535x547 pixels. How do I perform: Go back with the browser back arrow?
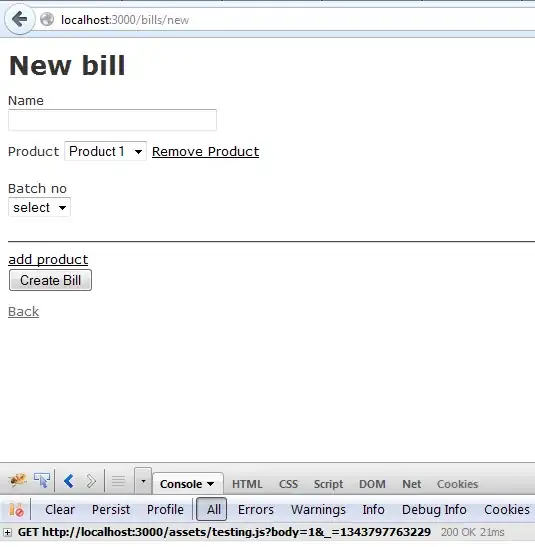pyautogui.click(x=20, y=19)
